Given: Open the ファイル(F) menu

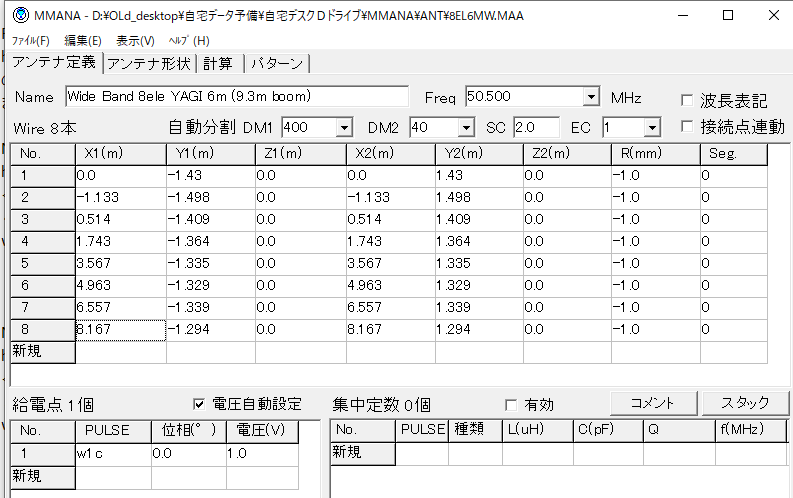Looking at the screenshot, I should pyautogui.click(x=30, y=41).
